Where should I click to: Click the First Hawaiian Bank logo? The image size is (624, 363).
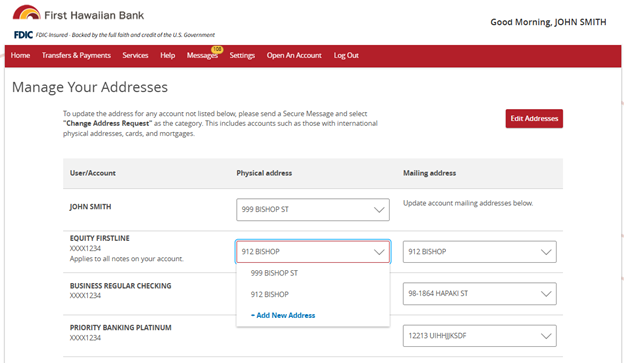tap(78, 14)
